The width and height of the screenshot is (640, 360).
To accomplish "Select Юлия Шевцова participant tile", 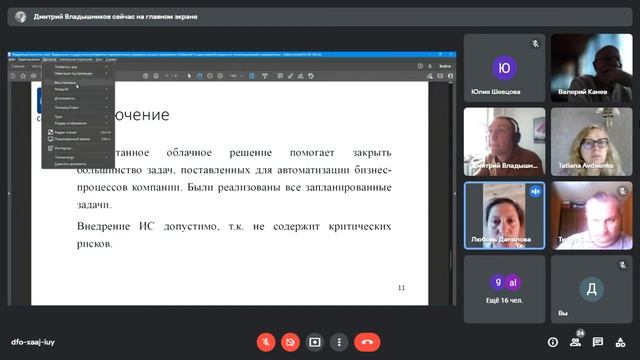I will coord(504,68).
